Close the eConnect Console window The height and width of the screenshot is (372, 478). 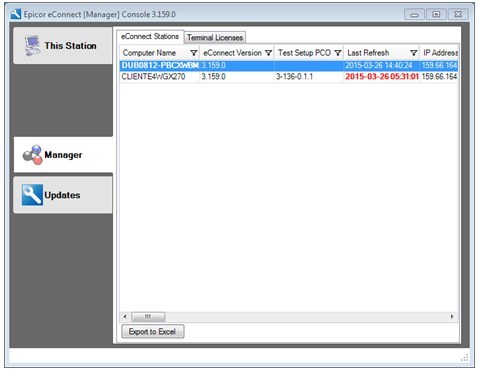458,14
